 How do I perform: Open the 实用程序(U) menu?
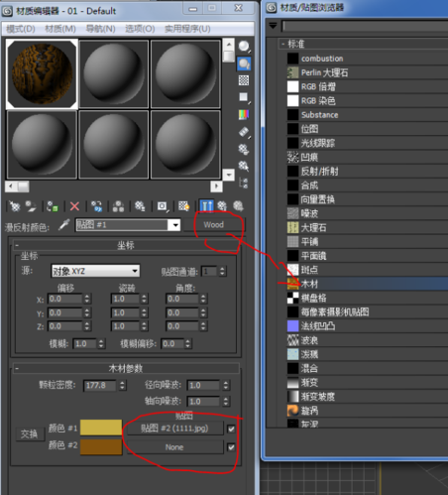187,29
